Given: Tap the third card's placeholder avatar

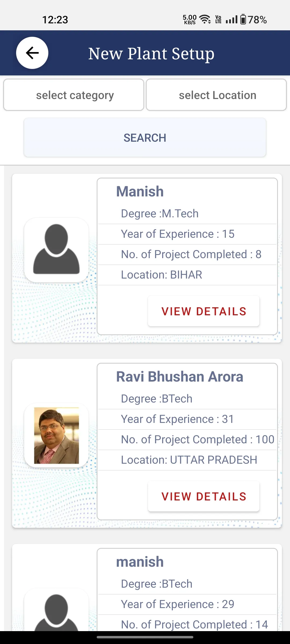Looking at the screenshot, I should click(x=56, y=610).
